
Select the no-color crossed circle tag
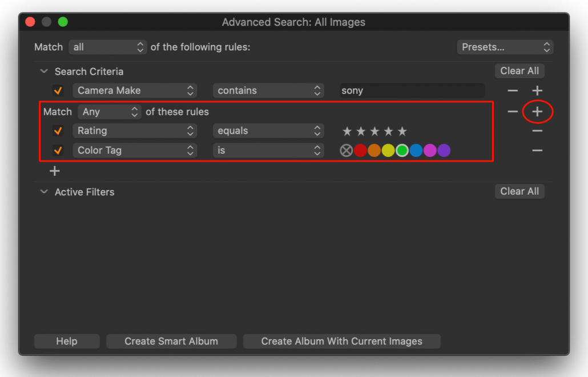click(346, 150)
